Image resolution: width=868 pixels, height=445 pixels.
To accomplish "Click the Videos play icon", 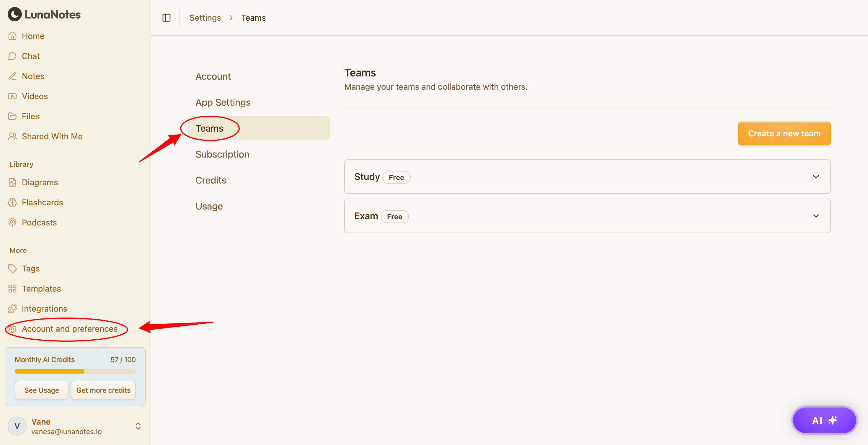I will coord(12,96).
